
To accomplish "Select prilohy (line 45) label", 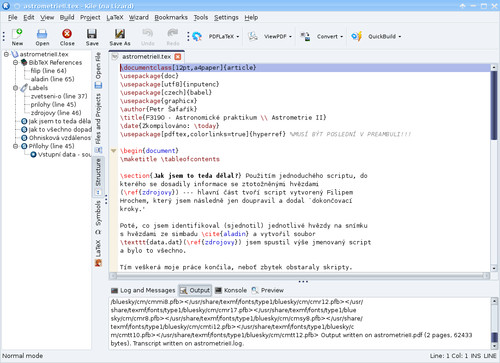I will [53, 104].
